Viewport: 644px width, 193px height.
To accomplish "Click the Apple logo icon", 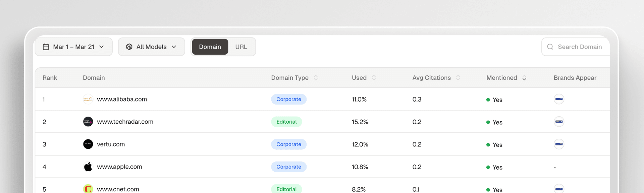I will click(88, 167).
